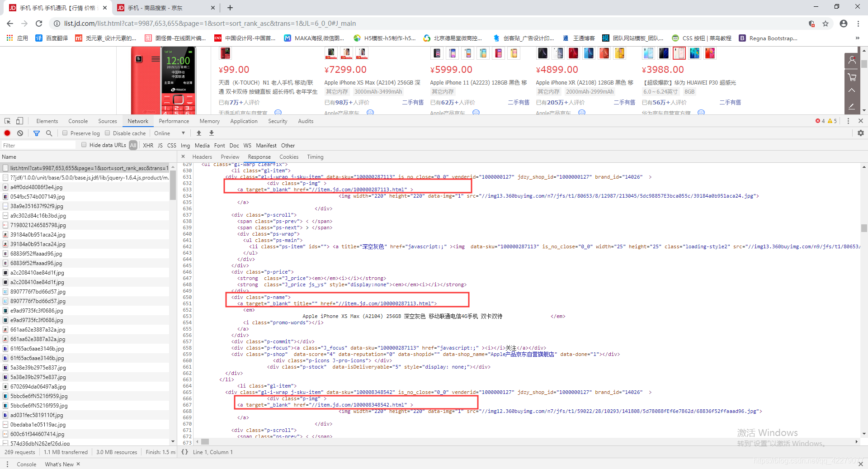Screen dimensions: 868x469
Task: Open the Preview tab of the request
Action: (x=230, y=156)
